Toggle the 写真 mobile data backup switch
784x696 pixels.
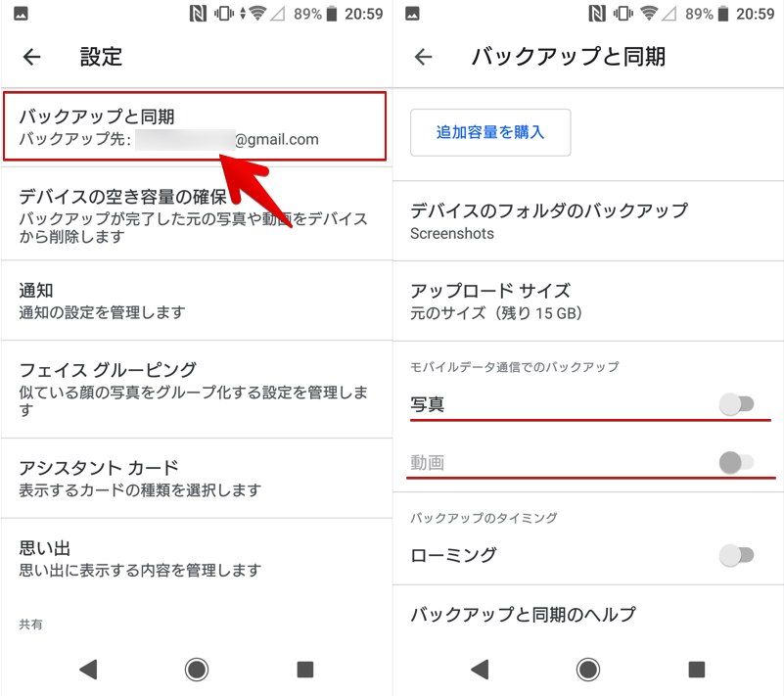click(x=736, y=404)
